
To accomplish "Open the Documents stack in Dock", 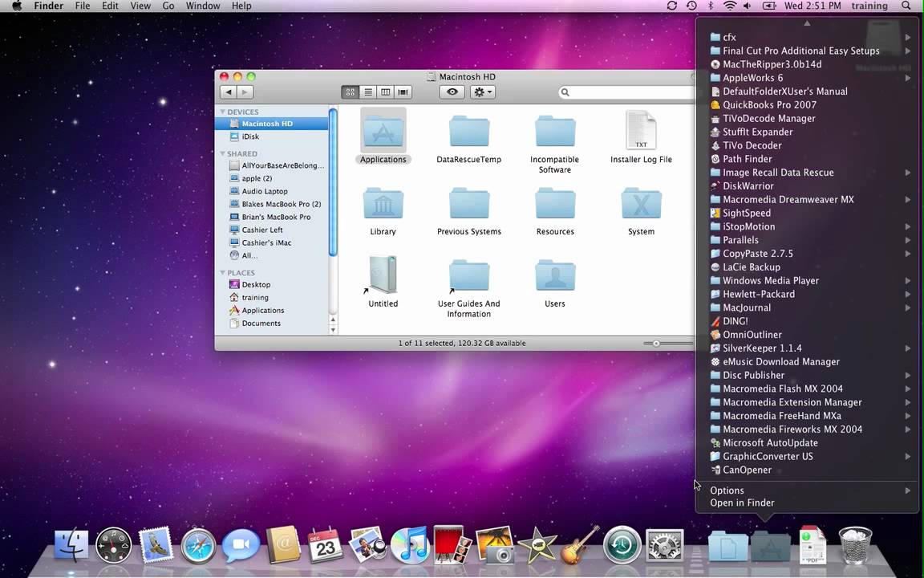I will click(x=727, y=546).
